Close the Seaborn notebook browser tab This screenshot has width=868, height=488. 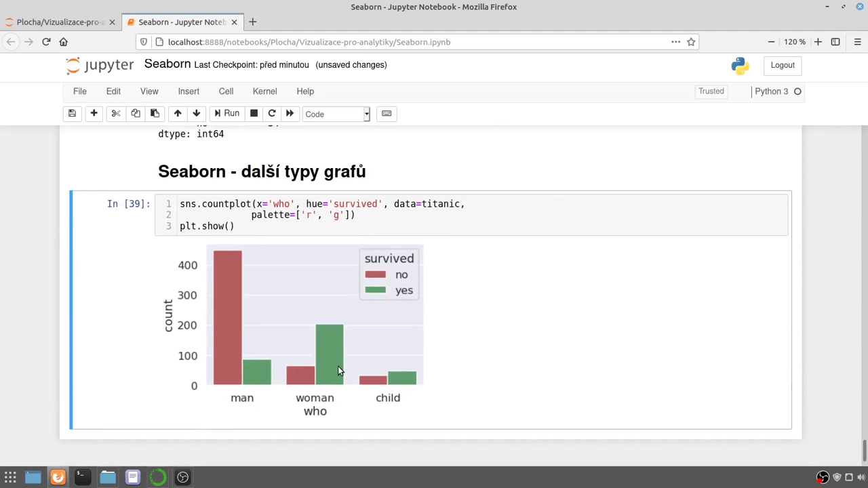[234, 22]
